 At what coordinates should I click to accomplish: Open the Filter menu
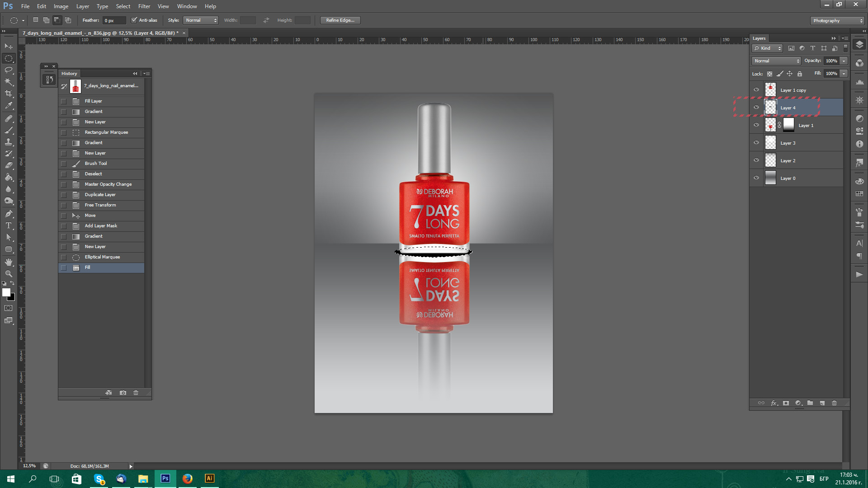(x=144, y=6)
